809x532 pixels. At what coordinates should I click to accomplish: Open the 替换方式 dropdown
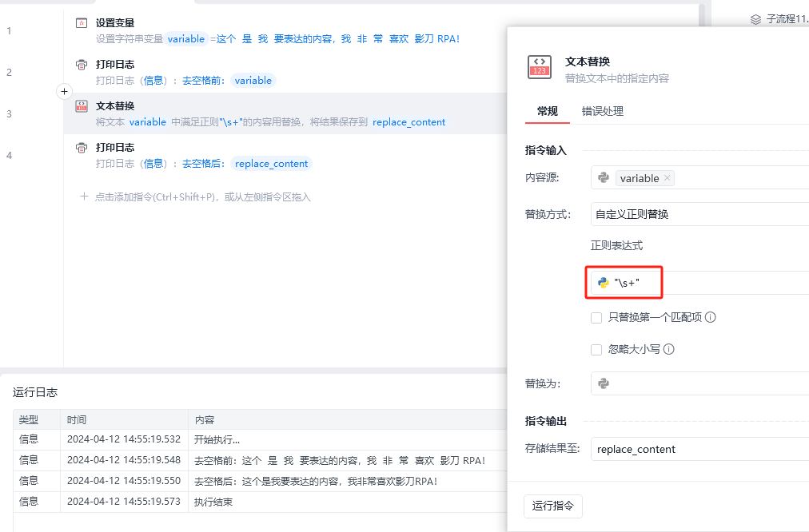[699, 214]
